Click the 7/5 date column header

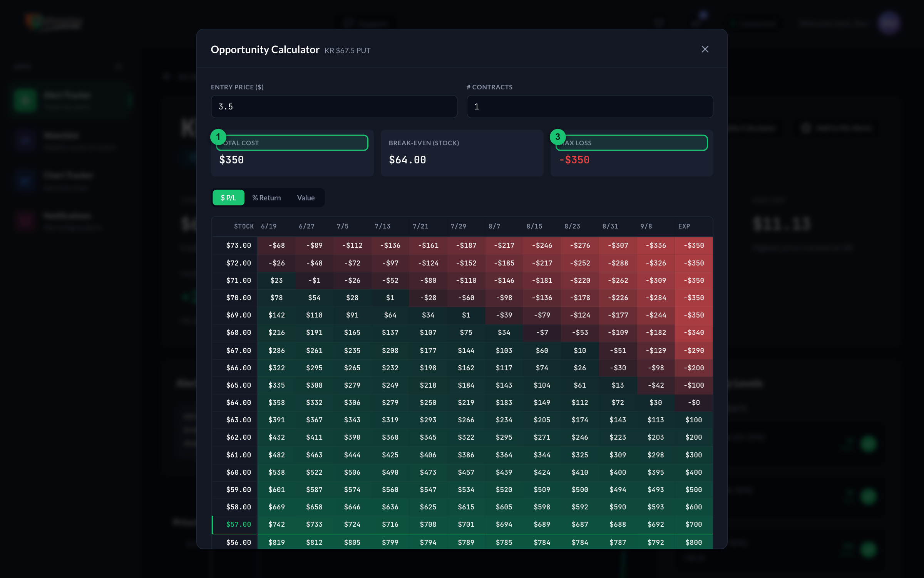(x=342, y=226)
